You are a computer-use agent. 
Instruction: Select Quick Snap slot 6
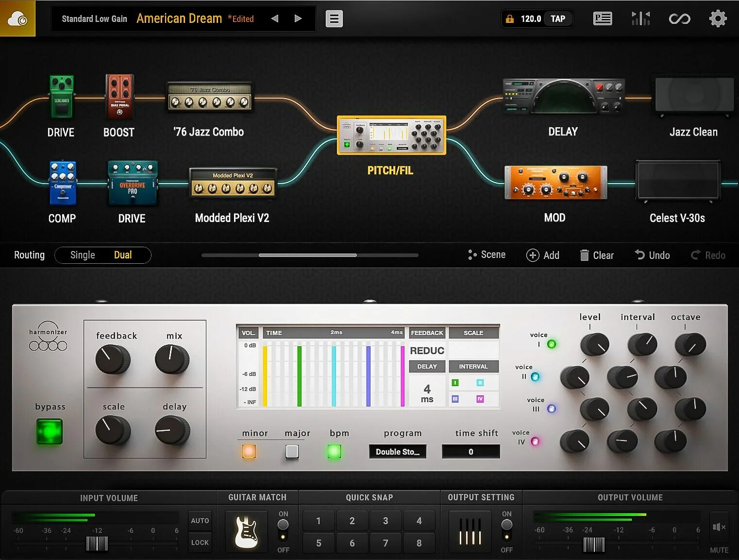click(352, 543)
